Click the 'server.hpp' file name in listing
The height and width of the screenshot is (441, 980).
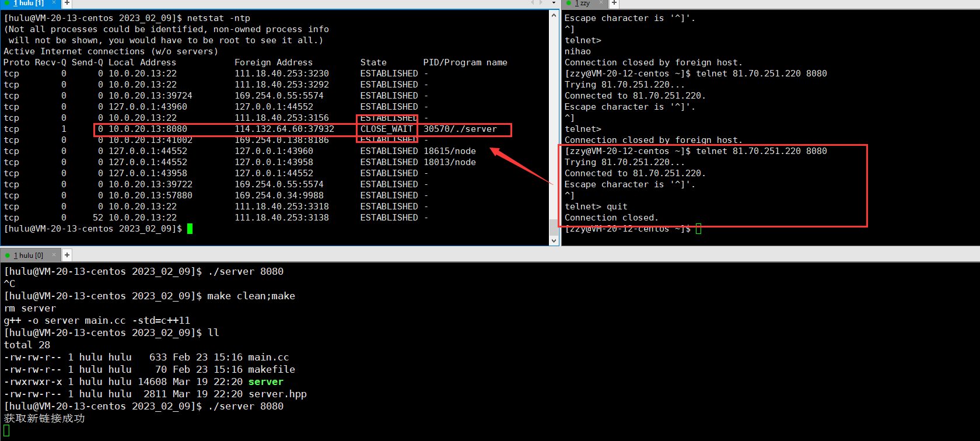point(278,394)
